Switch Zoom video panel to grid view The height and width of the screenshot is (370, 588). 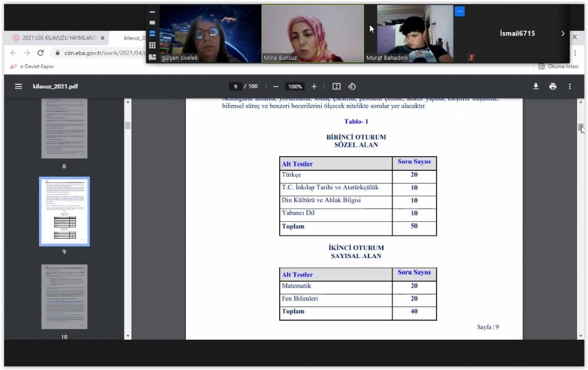pos(152,45)
